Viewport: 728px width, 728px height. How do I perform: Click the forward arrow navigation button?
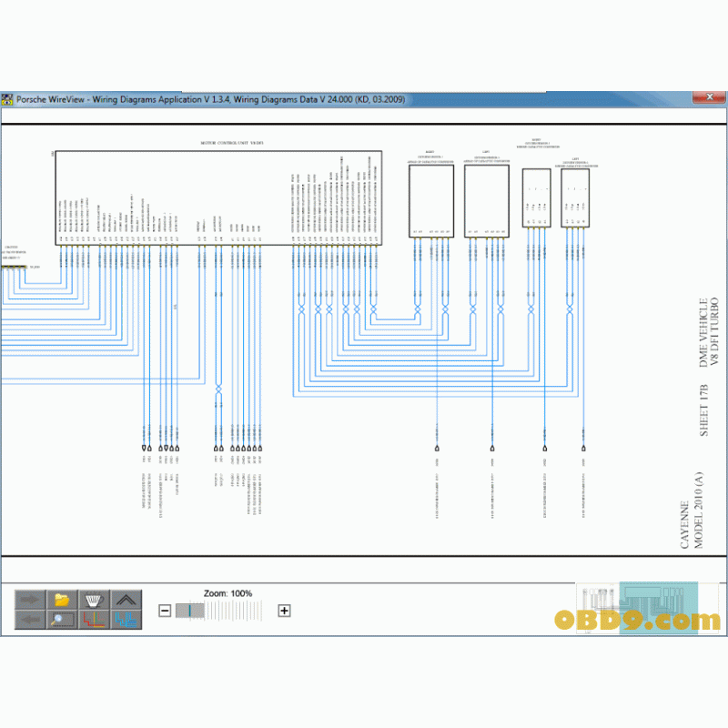30,600
